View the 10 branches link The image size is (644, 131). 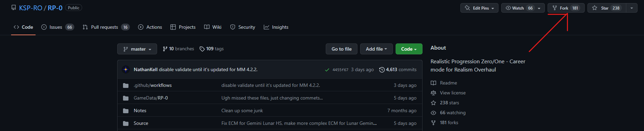click(178, 49)
